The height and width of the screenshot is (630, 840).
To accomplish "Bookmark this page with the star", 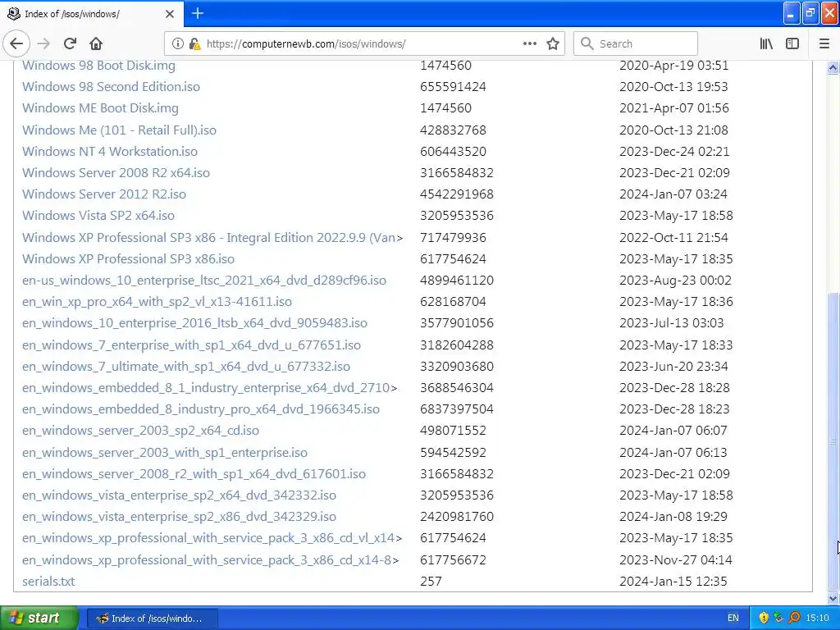I will pyautogui.click(x=553, y=43).
